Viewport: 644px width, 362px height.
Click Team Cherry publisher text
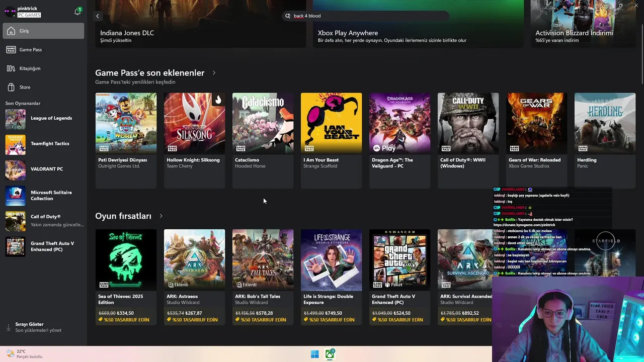(x=180, y=166)
